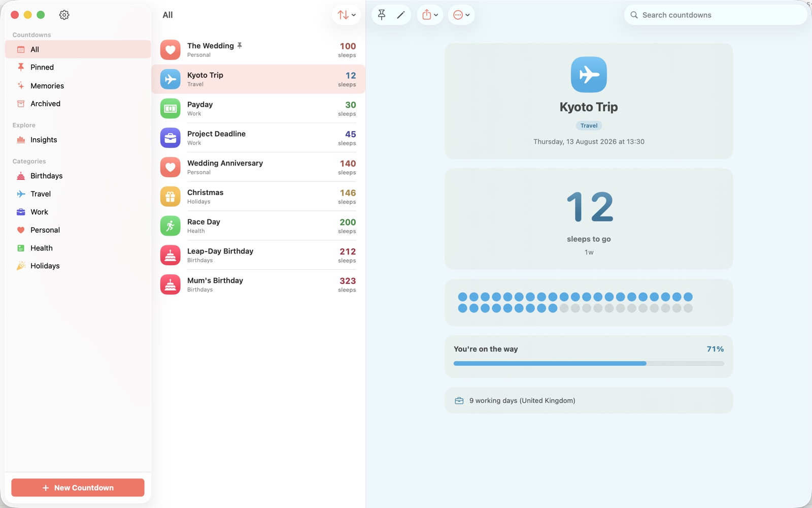Click Kyoto Trip airplane icon in list
Viewport: 812px width, 508px height.
click(171, 79)
